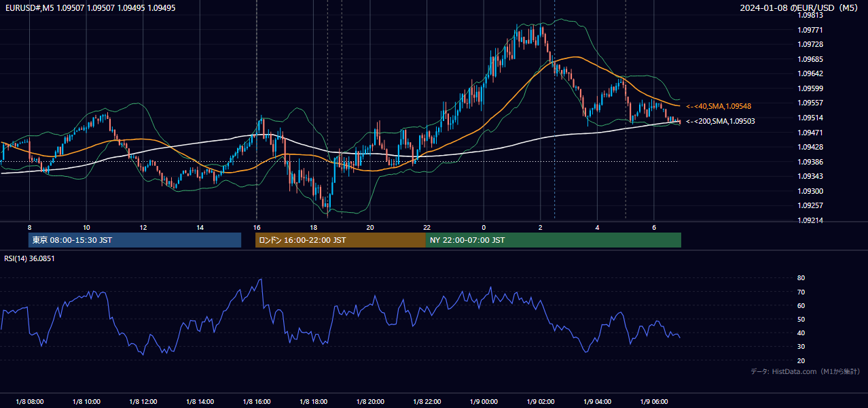The image size is (868, 408).
Task: Click price axis label 1.09428
Action: pyautogui.click(x=810, y=147)
